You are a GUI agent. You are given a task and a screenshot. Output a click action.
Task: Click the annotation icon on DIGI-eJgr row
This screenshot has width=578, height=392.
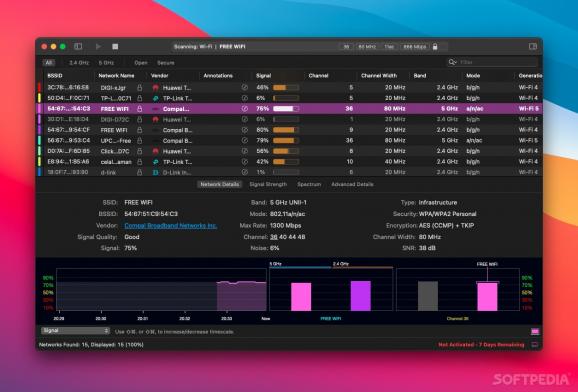(245, 87)
